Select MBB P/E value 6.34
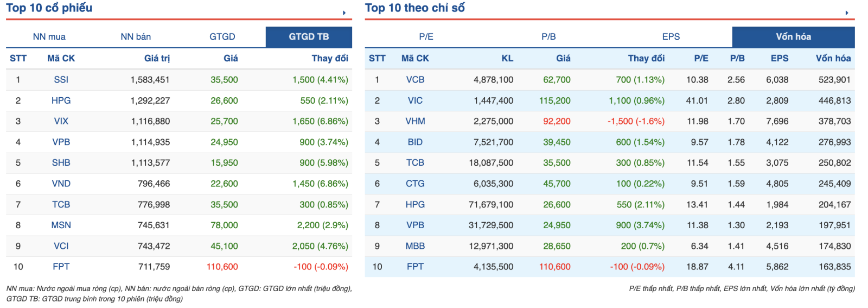 700,246
